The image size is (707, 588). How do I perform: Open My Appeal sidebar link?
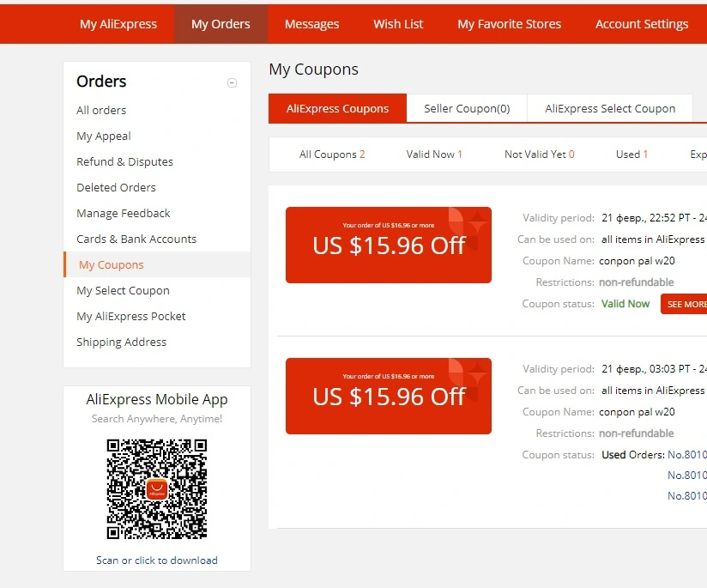[x=104, y=136]
